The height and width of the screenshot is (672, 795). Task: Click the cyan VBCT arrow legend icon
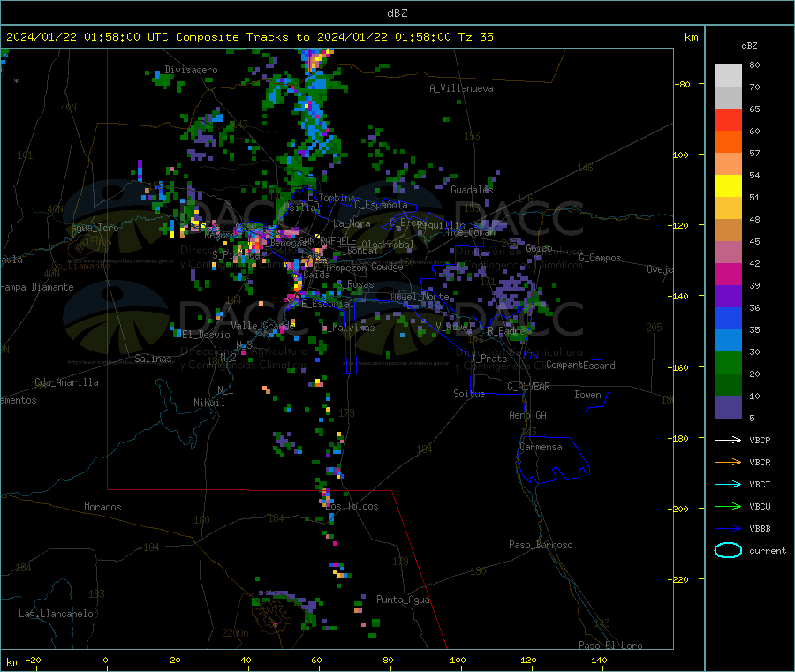coord(728,484)
